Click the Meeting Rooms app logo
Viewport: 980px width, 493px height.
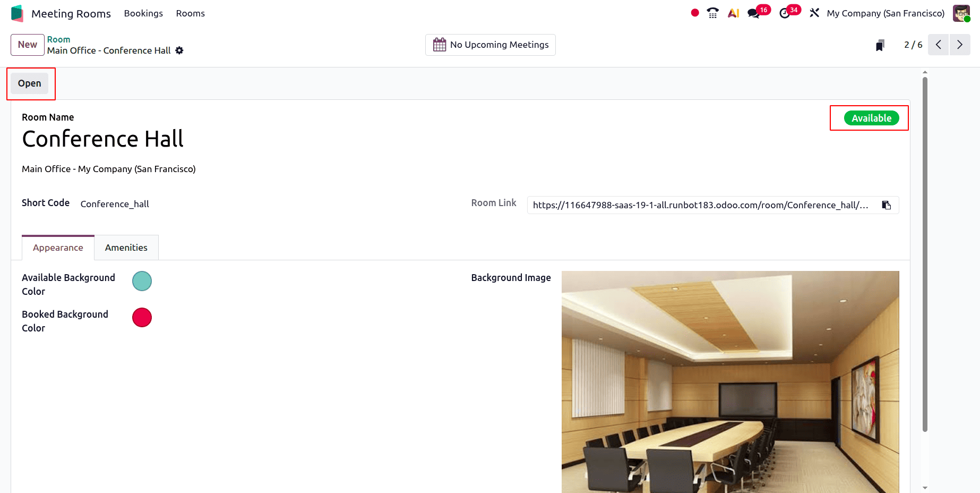click(17, 13)
